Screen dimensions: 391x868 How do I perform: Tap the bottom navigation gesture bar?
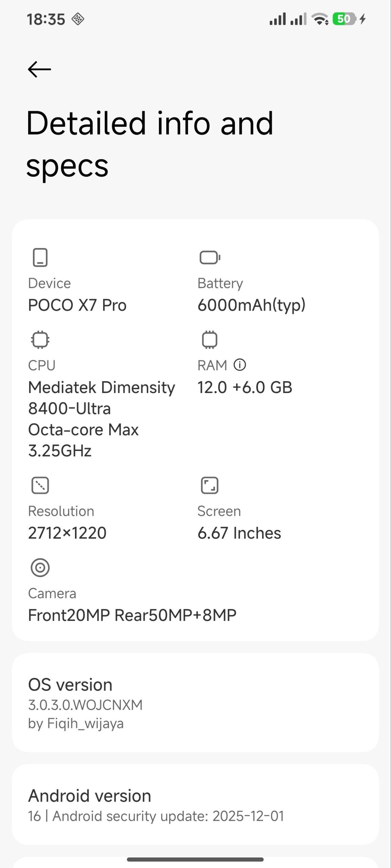(195, 860)
